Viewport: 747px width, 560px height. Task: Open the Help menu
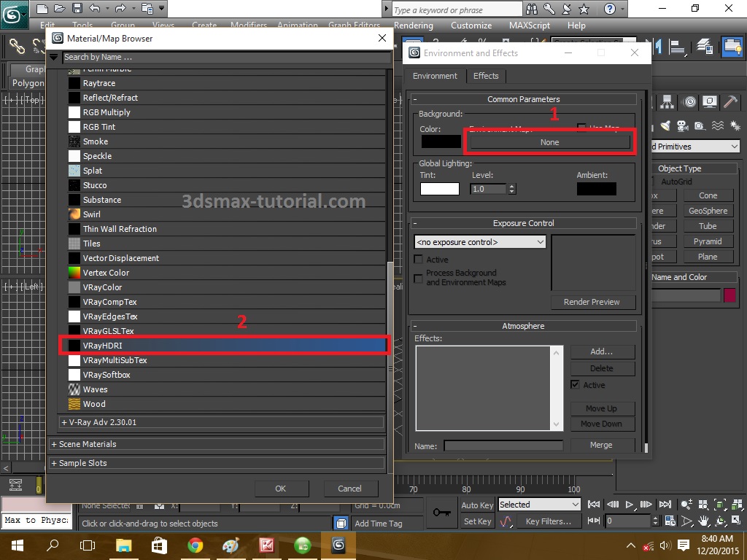coord(576,26)
